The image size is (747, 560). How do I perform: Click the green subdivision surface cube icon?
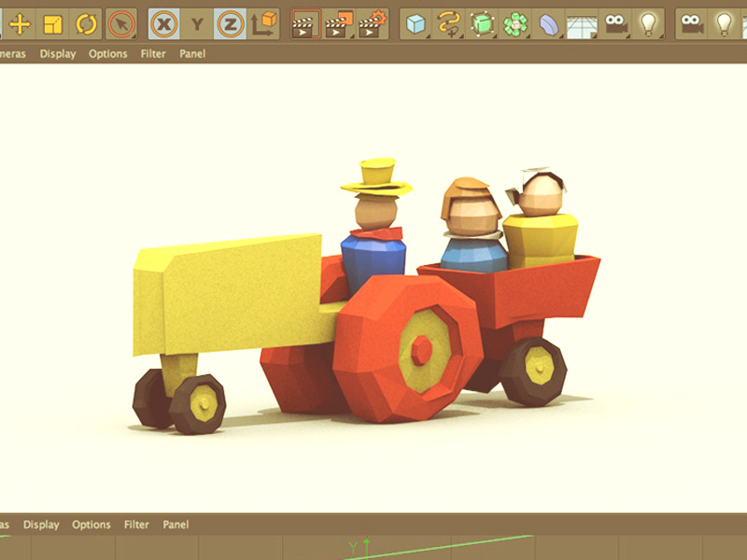click(x=482, y=24)
